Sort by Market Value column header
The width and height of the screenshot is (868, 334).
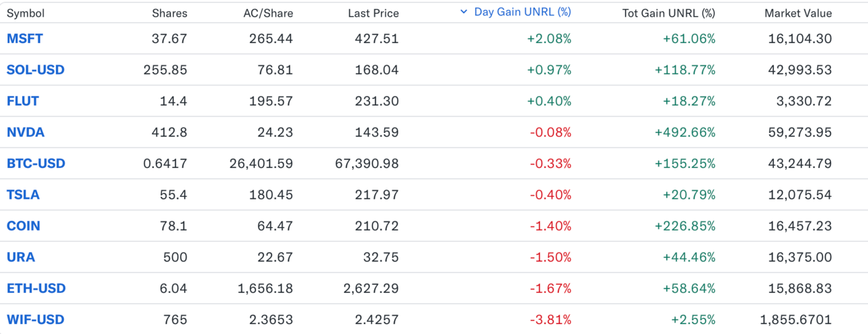coord(797,13)
